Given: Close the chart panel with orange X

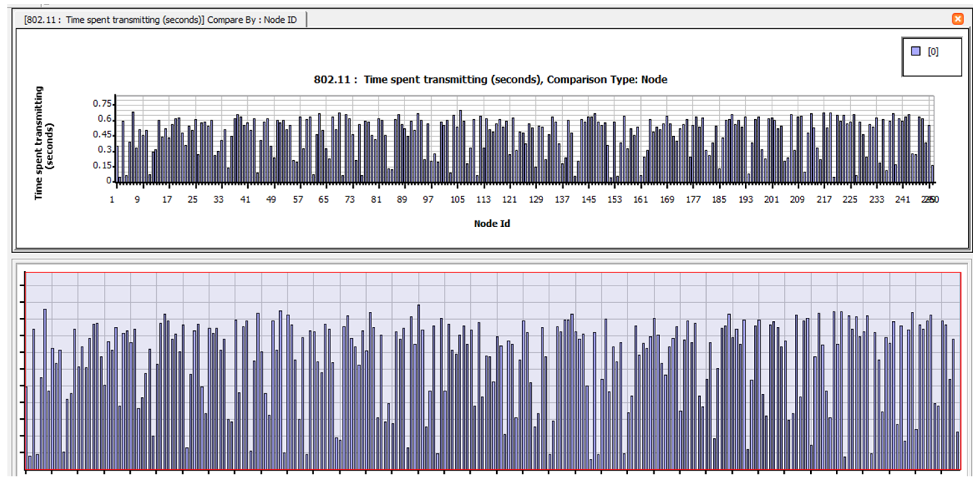Looking at the screenshot, I should tap(958, 19).
